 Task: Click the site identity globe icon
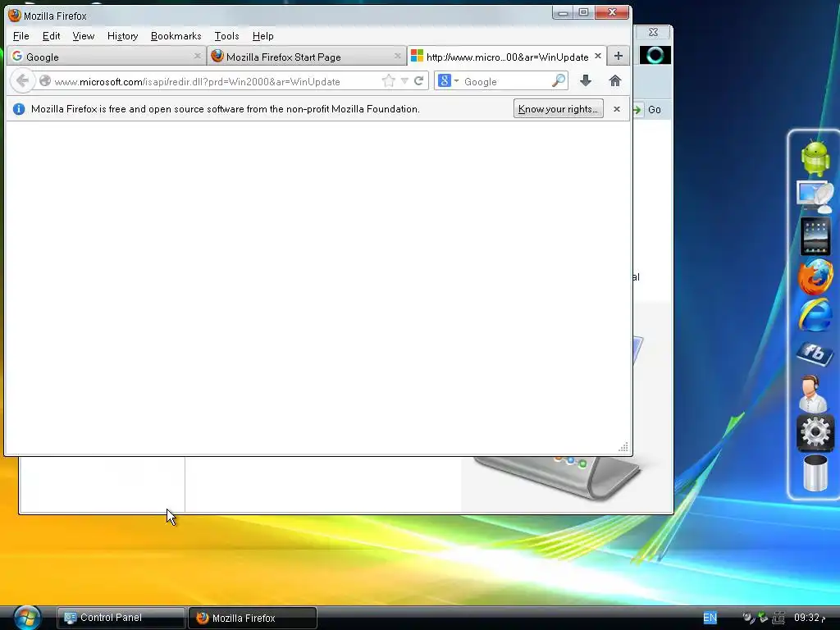[x=45, y=81]
